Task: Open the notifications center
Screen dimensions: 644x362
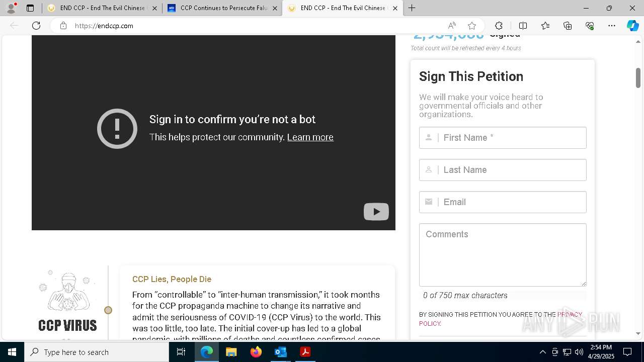Action: point(627,352)
